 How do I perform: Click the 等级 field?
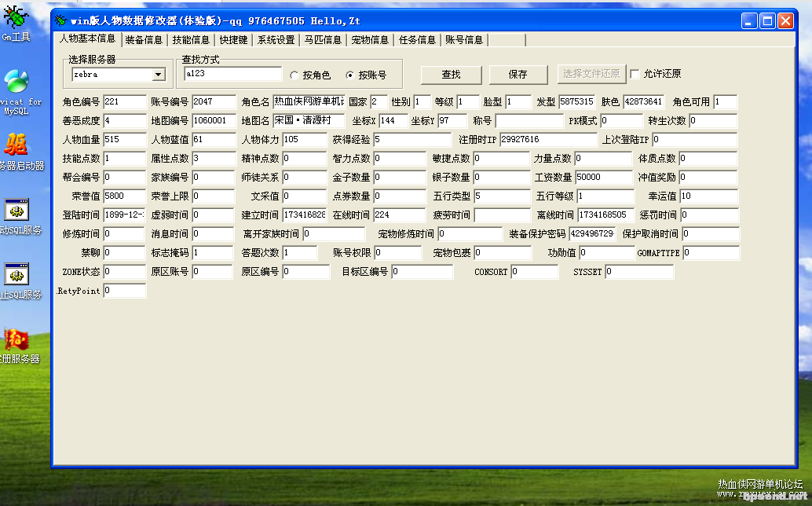tap(468, 102)
